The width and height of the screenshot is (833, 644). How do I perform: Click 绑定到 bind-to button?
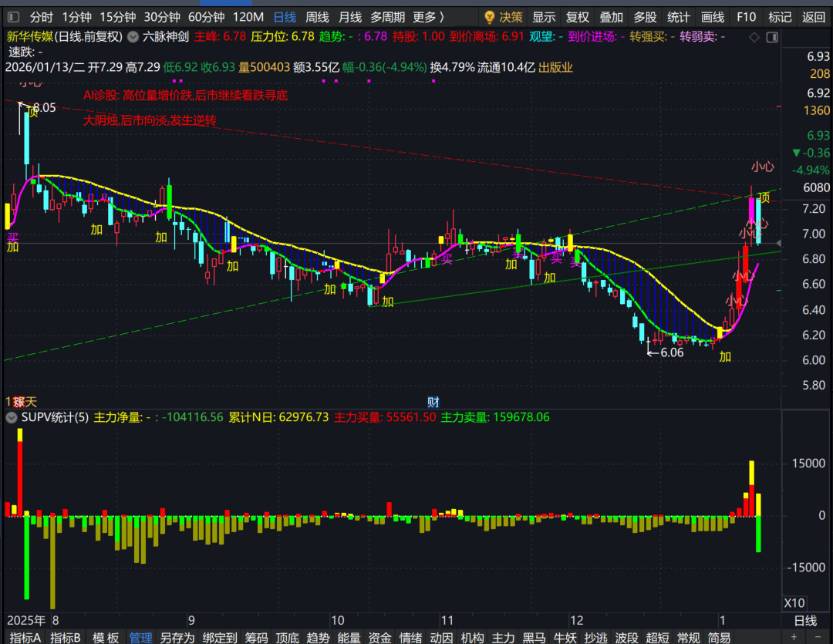[219, 638]
